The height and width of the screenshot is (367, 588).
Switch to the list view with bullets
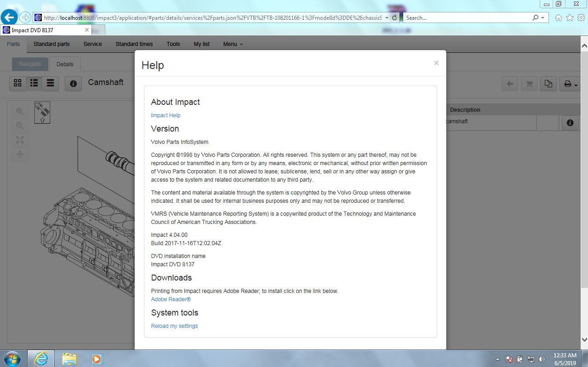click(x=34, y=83)
